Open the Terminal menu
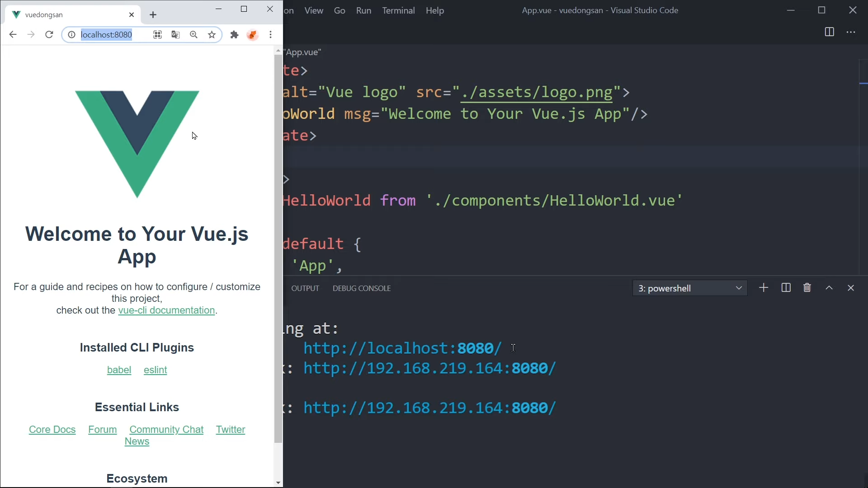 pyautogui.click(x=398, y=10)
